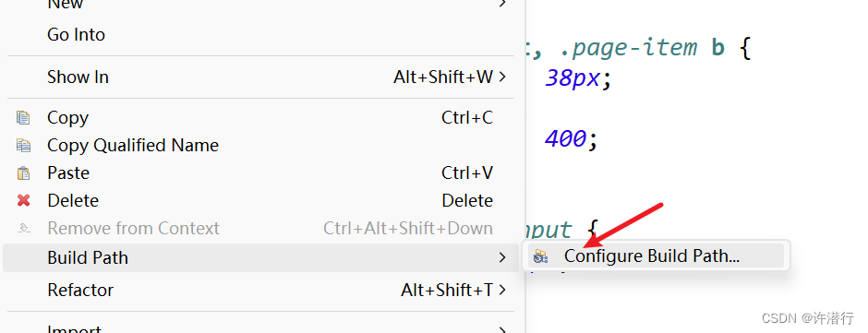868x333 pixels.
Task: Click the 400 value in editor
Action: click(x=565, y=138)
